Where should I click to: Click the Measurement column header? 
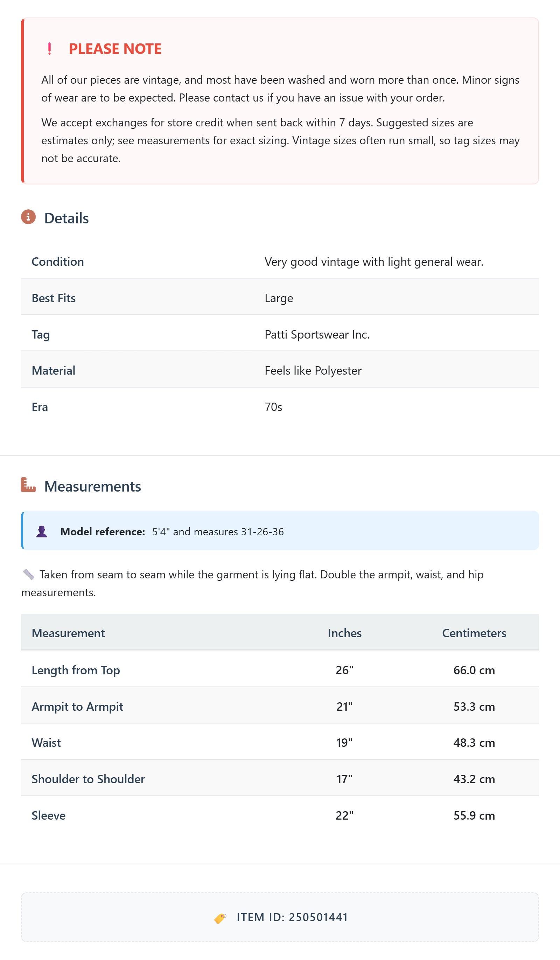pyautogui.click(x=68, y=633)
